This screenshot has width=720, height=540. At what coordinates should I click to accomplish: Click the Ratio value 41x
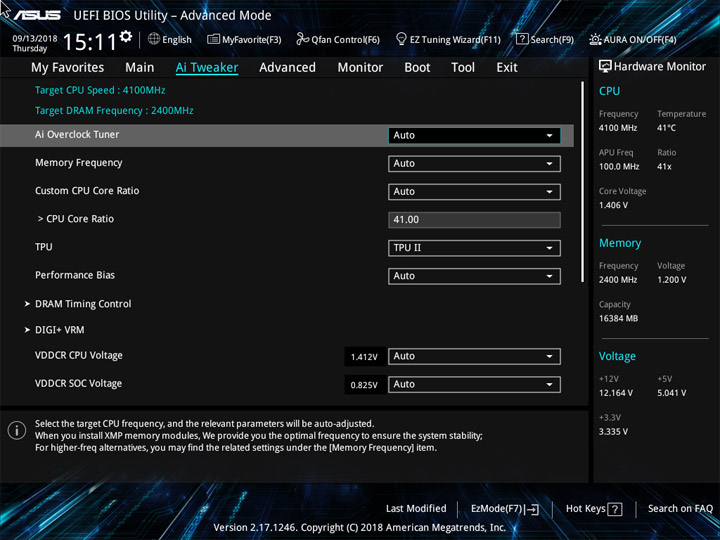(664, 167)
